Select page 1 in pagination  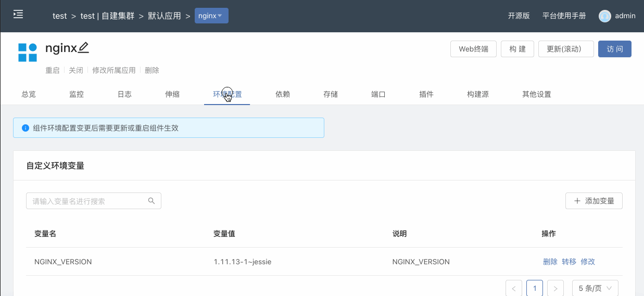(535, 288)
